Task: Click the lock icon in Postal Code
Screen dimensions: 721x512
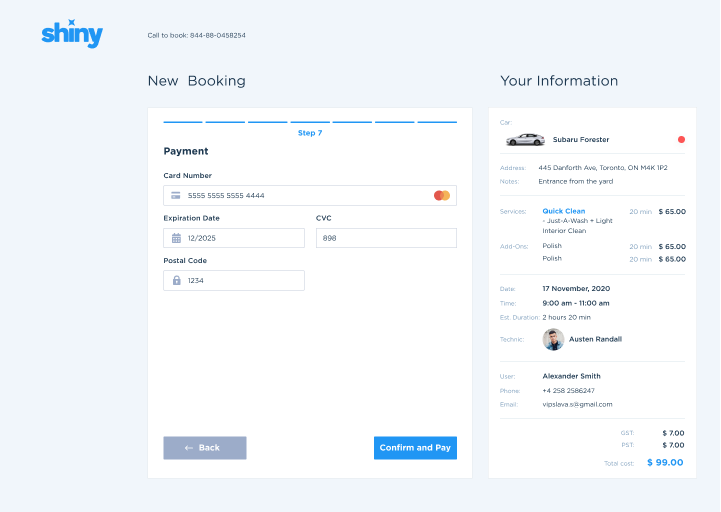Action: (177, 280)
